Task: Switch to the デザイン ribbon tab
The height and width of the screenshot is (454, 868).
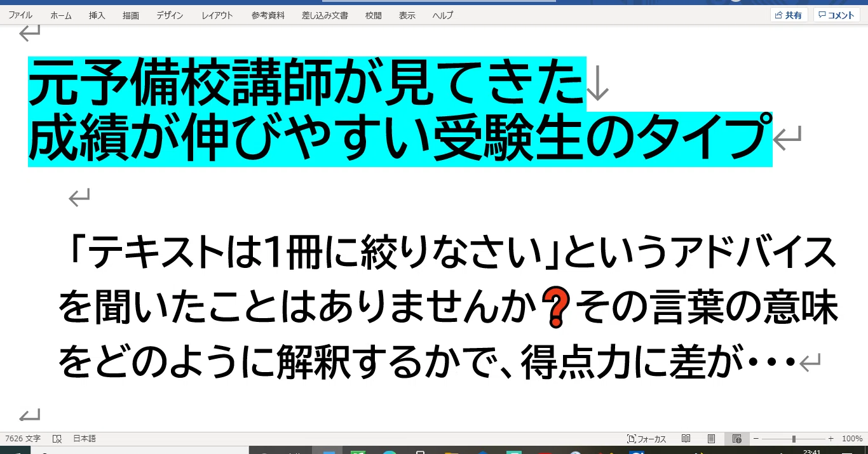Action: point(171,15)
